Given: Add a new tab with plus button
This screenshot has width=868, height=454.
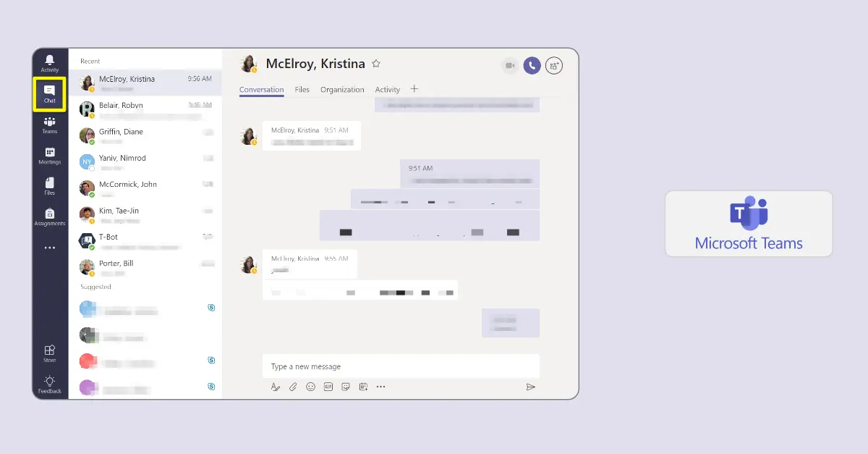Looking at the screenshot, I should click(414, 89).
